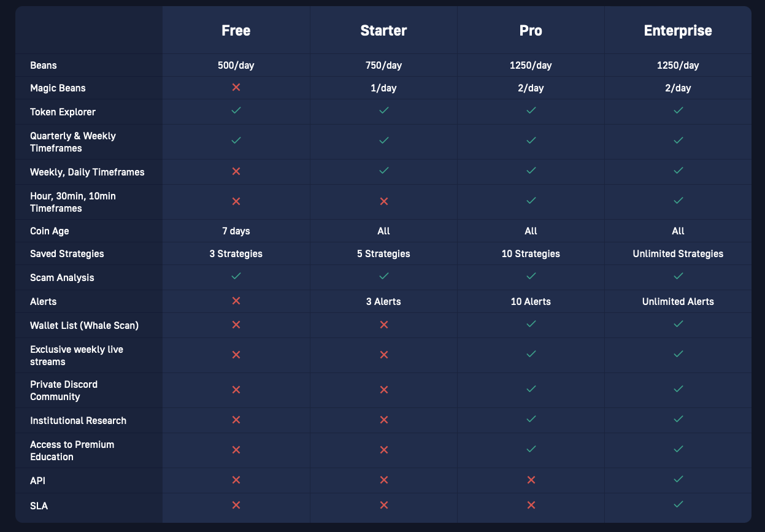Click the Token Explorer checkmark in Starter column
Viewport: 765px width, 532px height.
coord(383,110)
